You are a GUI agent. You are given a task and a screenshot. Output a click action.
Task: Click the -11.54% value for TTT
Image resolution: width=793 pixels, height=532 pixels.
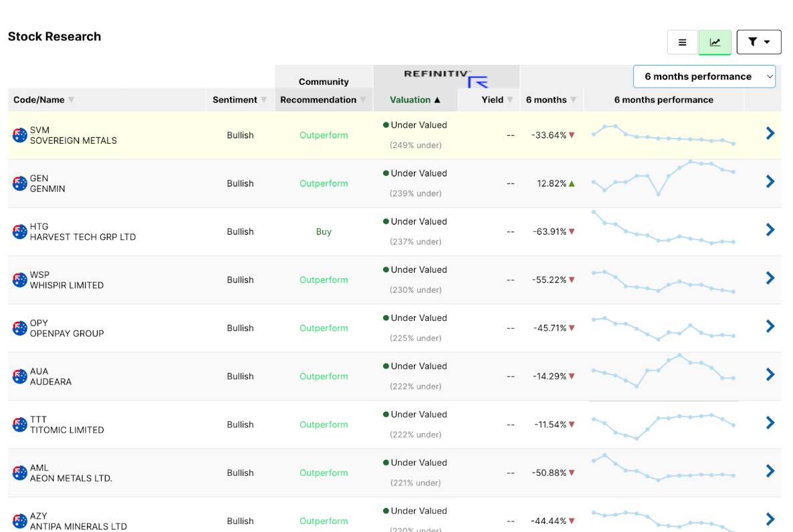[x=550, y=424]
